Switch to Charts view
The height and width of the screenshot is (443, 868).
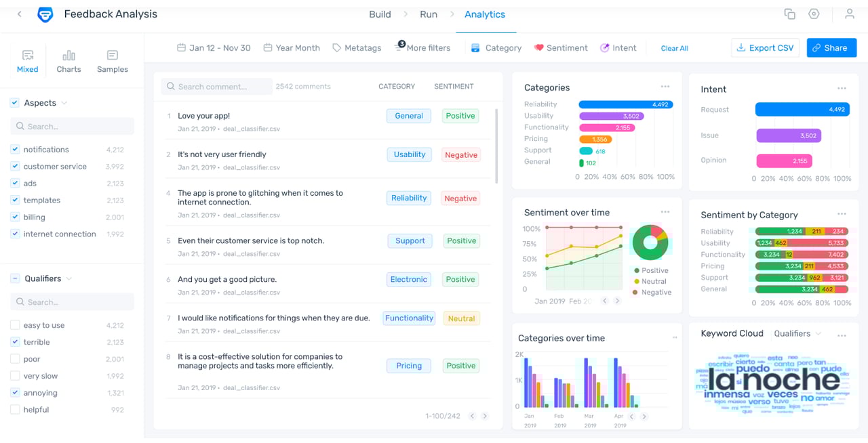tap(68, 61)
